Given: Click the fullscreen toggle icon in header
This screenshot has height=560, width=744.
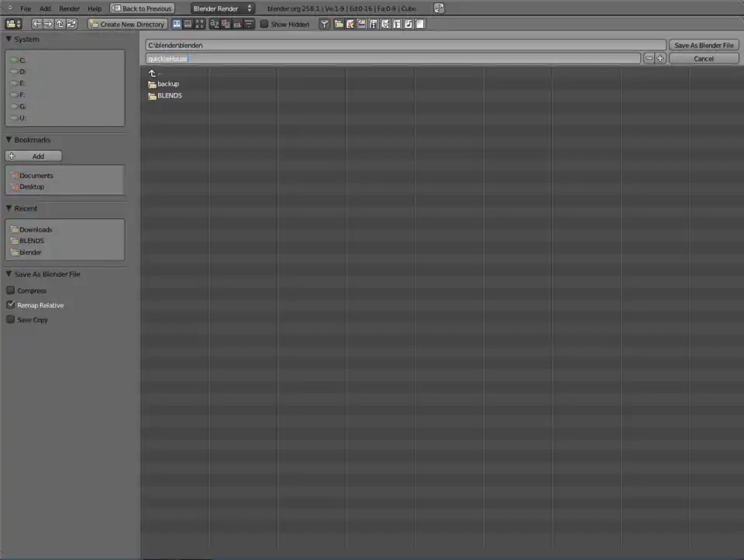Looking at the screenshot, I should 439,9.
